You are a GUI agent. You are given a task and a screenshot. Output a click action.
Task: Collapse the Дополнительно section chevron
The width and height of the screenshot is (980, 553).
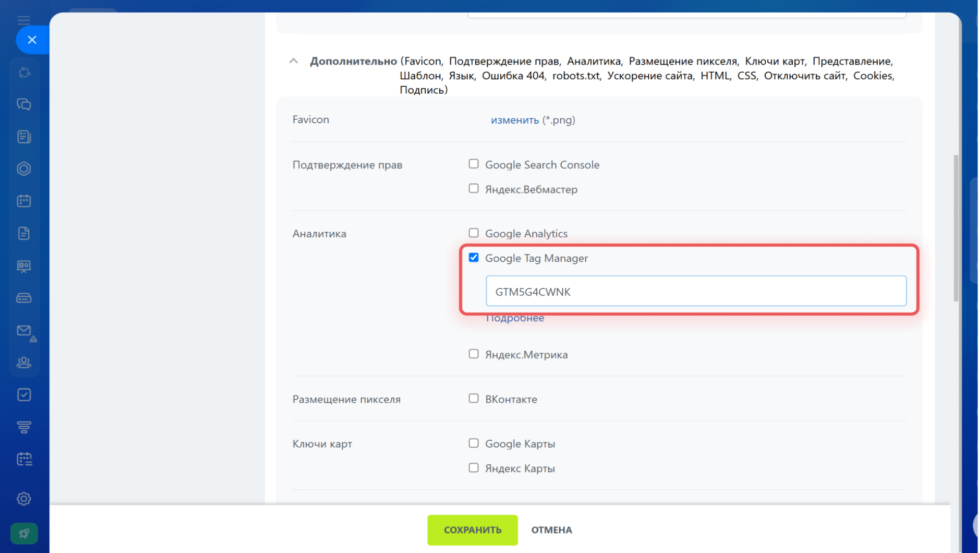pos(294,61)
